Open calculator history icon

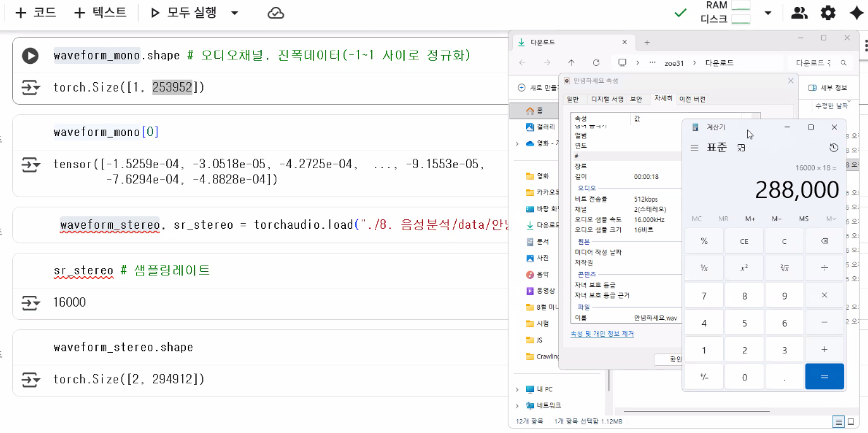pyautogui.click(x=834, y=147)
